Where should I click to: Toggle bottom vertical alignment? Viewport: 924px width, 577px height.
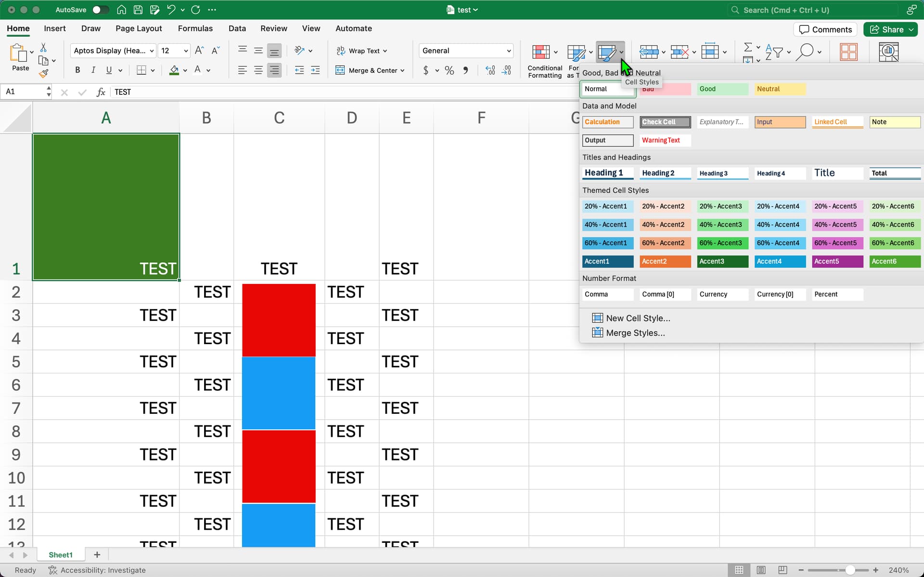coord(274,51)
